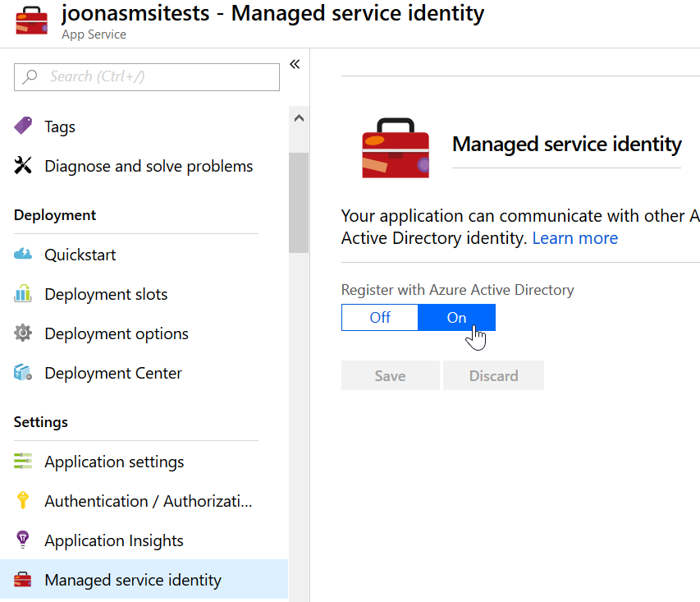Click the Save button
Image resolution: width=700 pixels, height=602 pixels.
click(390, 375)
